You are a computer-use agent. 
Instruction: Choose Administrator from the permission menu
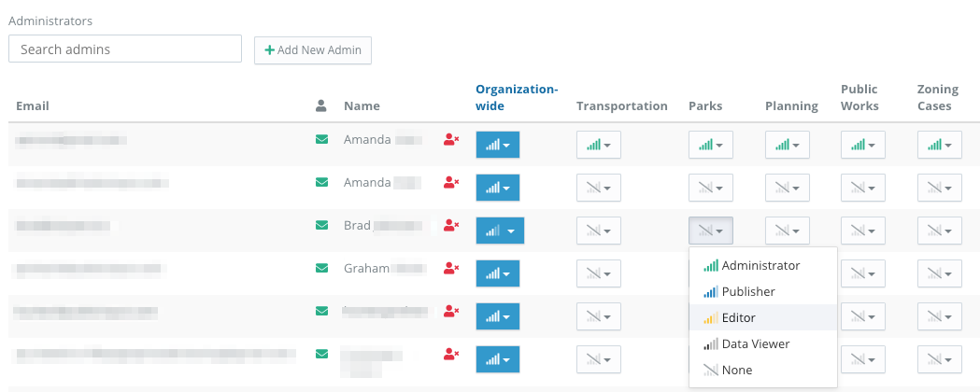[760, 266]
